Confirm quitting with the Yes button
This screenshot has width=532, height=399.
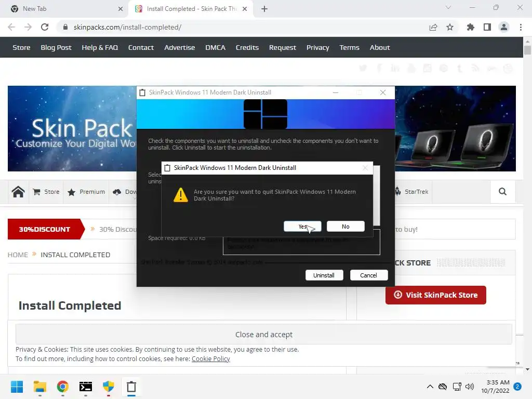(302, 227)
